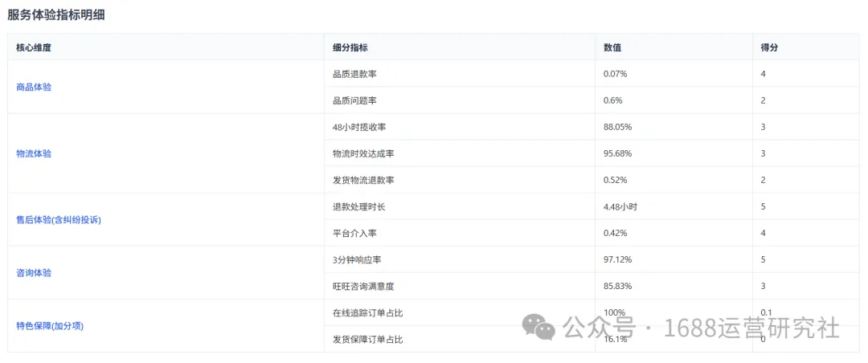868x363 pixels.
Task: Open the 商品体验 dimension link
Action: click(34, 87)
